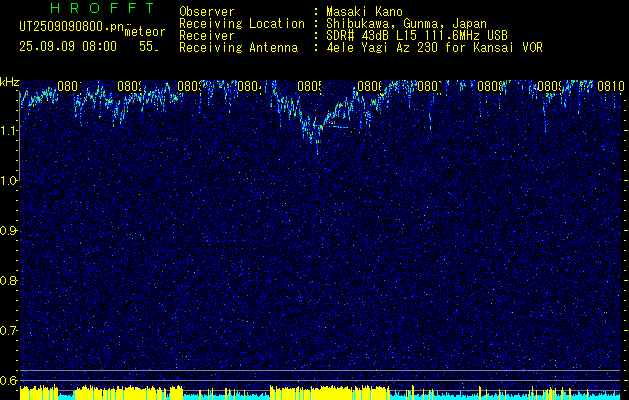Click the 0809 time marker
Screen dimensions: 629x400
550,86
